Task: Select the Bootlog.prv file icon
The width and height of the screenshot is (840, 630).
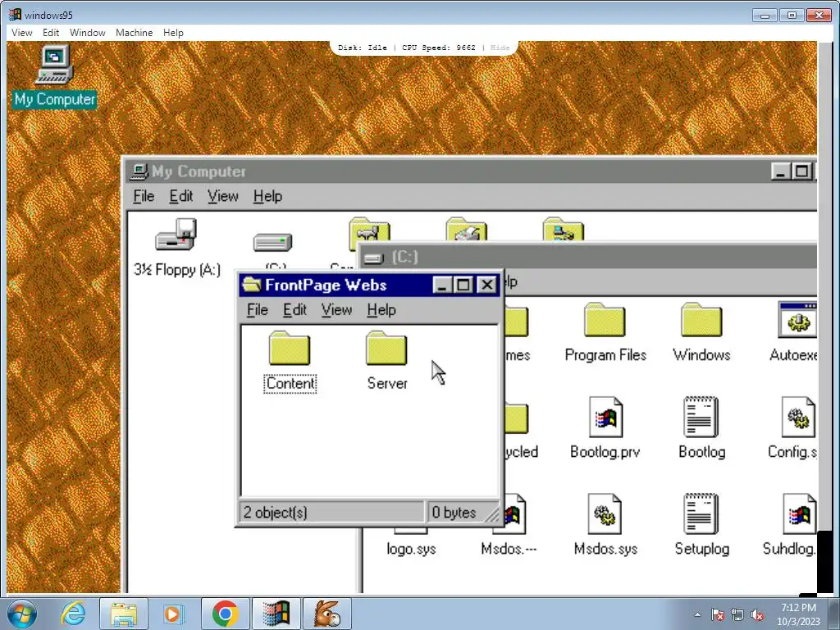Action: (605, 417)
